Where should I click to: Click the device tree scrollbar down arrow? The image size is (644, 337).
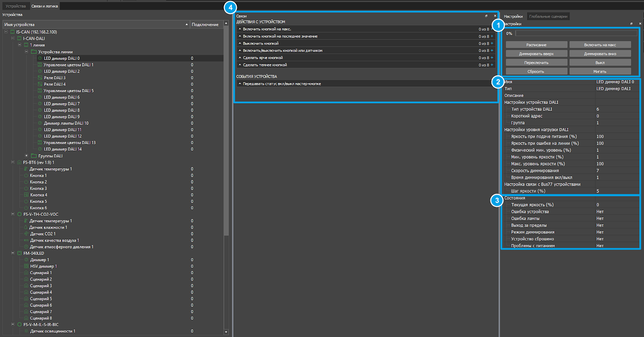click(226, 332)
